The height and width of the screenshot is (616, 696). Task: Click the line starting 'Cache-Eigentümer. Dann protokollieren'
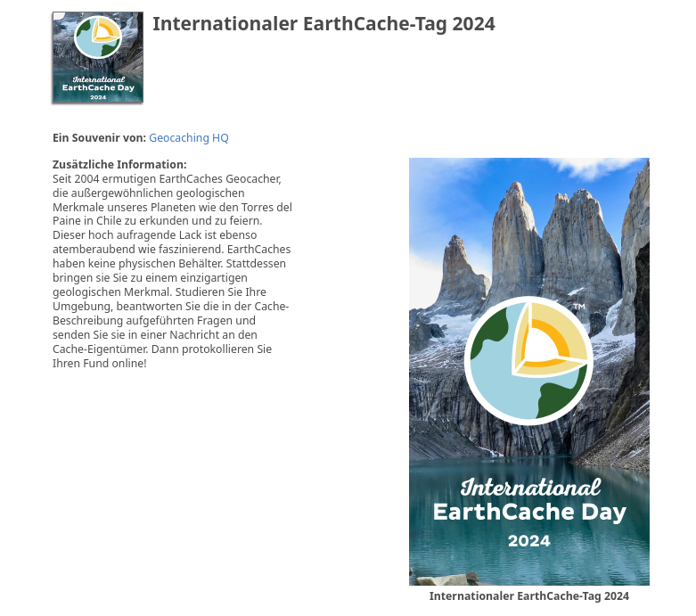[162, 349]
